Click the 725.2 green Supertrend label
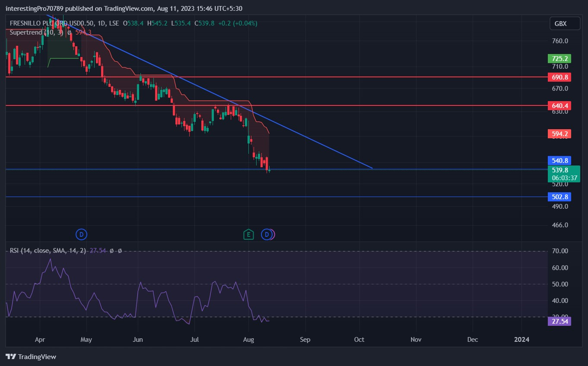588x366 pixels. (559, 58)
